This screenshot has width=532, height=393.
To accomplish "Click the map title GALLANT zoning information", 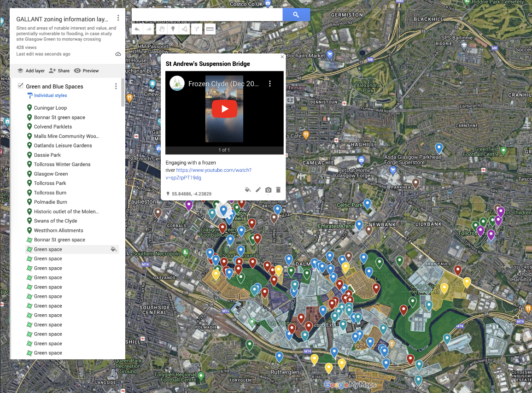I will coord(62,19).
